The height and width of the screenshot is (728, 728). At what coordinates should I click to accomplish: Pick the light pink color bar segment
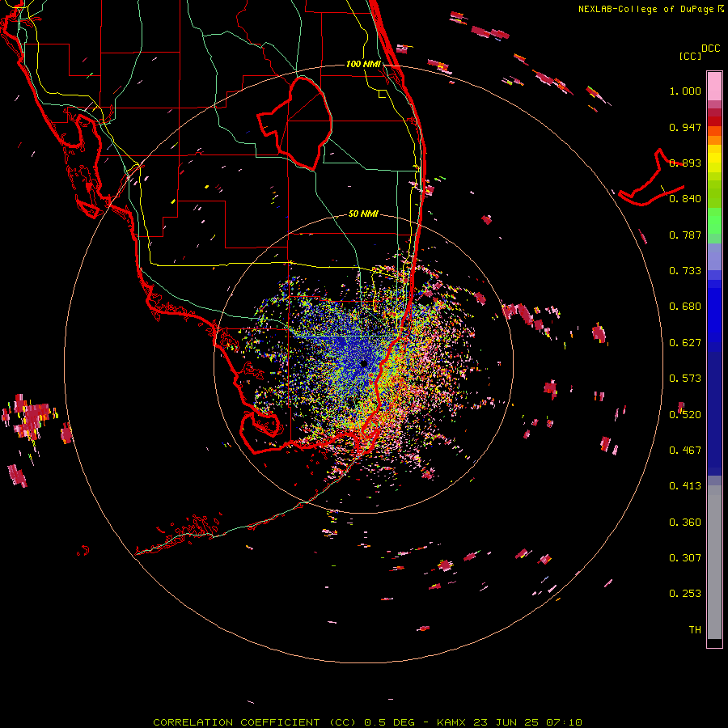click(714, 86)
